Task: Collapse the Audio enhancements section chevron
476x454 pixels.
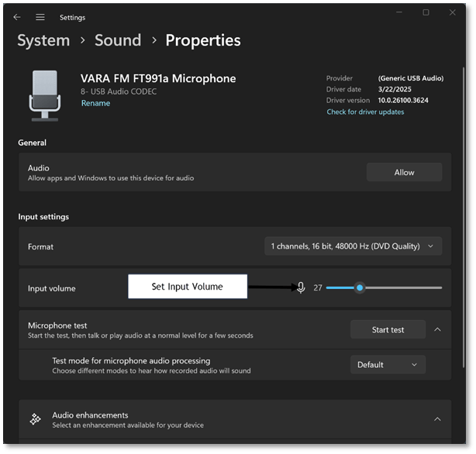Action: 437,419
